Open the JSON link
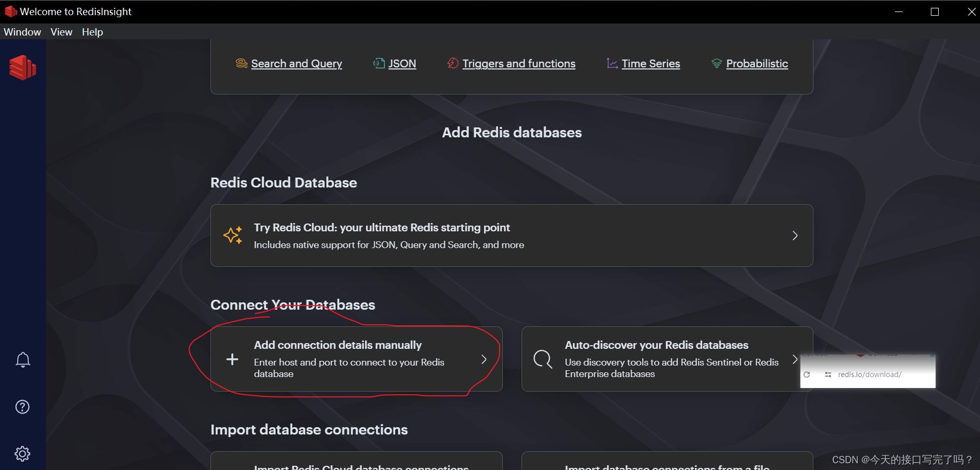This screenshot has width=980, height=470. click(x=402, y=64)
